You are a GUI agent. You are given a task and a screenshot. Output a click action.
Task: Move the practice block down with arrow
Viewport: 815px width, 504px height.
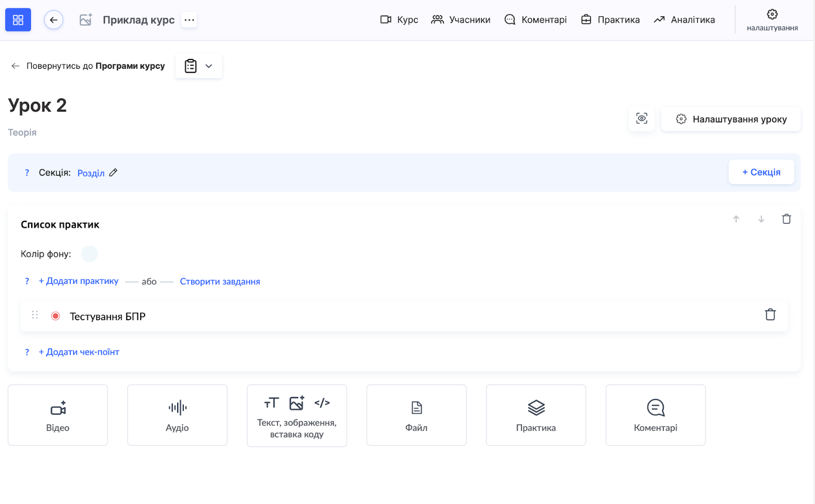pyautogui.click(x=761, y=219)
